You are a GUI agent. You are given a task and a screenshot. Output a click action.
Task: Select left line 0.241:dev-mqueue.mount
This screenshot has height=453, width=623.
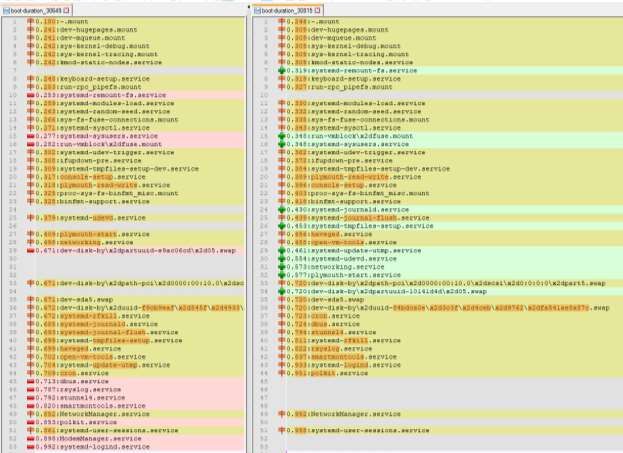tap(80, 38)
